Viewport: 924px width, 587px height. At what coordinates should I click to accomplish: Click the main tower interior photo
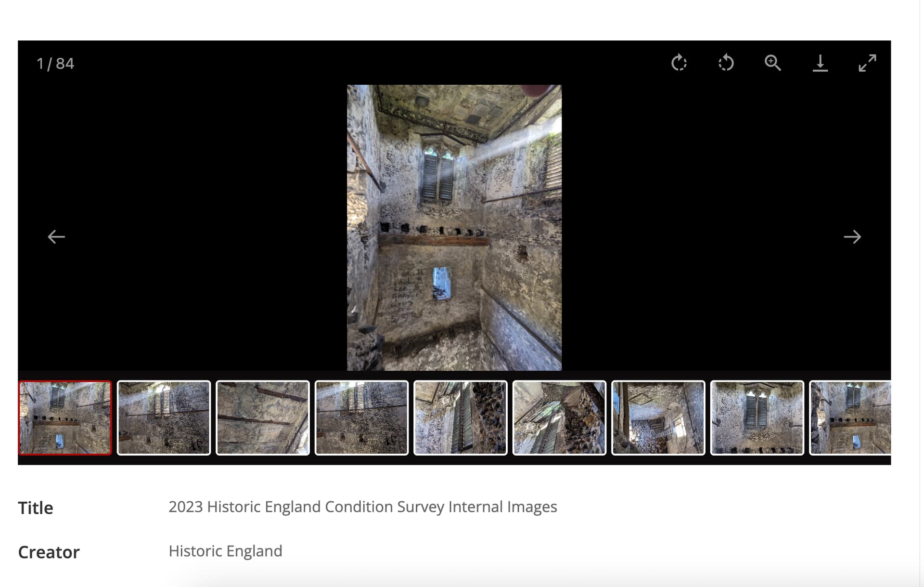tap(454, 228)
